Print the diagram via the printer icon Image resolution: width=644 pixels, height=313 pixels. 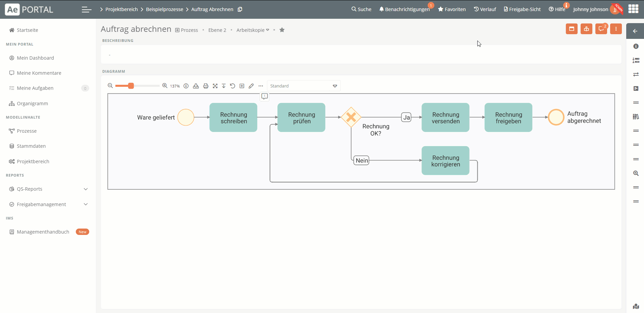coord(206,86)
